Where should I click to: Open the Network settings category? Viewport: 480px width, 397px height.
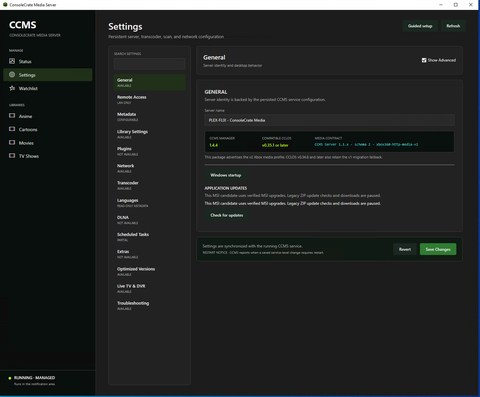click(149, 168)
